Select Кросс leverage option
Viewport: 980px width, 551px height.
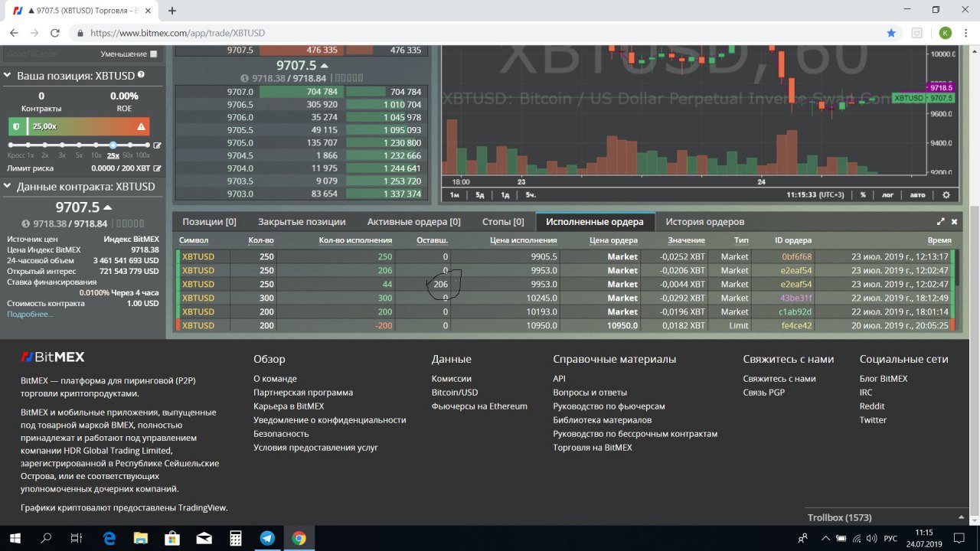click(x=15, y=155)
